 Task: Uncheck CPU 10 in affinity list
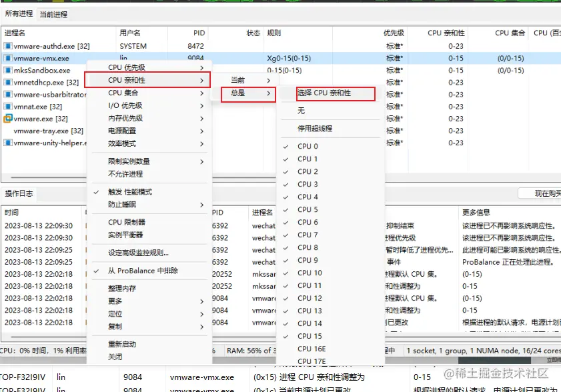286,273
